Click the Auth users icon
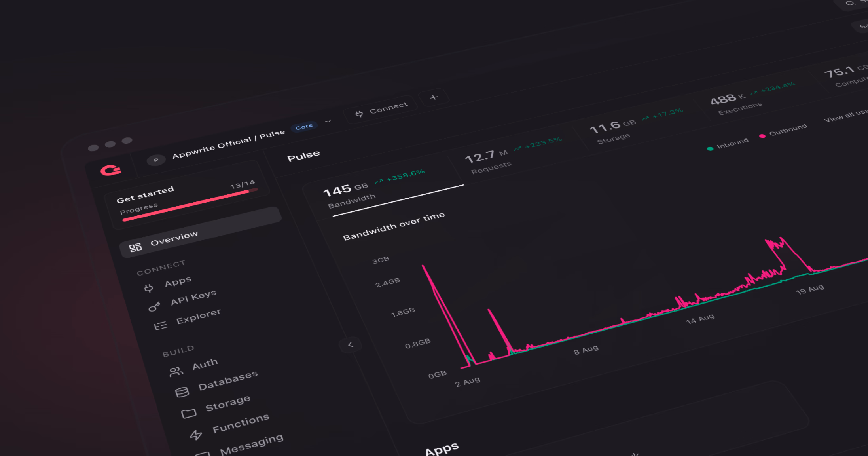The width and height of the screenshot is (868, 456). click(x=176, y=371)
